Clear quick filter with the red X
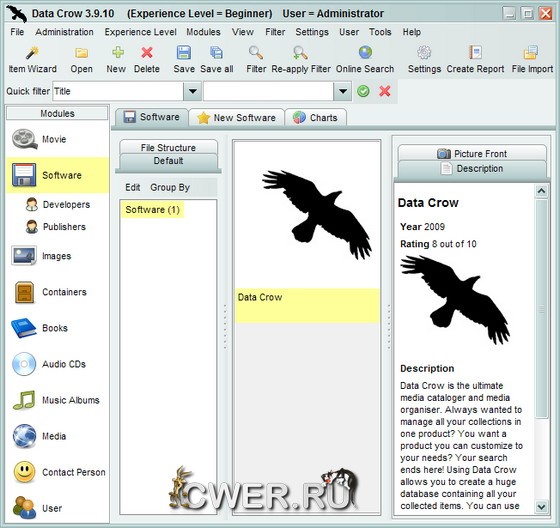 [x=385, y=91]
